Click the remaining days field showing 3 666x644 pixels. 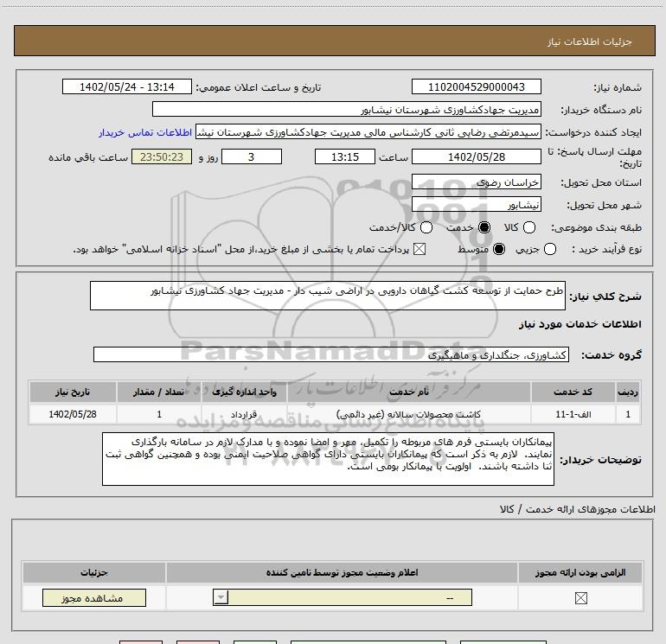[x=252, y=156]
